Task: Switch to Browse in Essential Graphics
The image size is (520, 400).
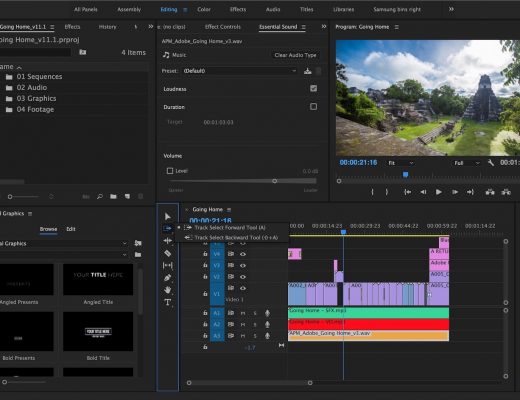Action: click(48, 229)
